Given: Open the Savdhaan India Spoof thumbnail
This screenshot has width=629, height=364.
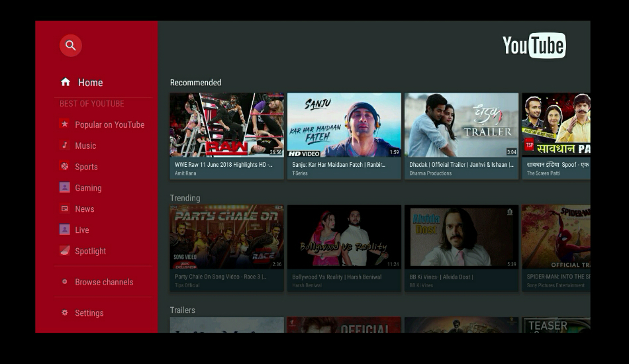Looking at the screenshot, I should (x=556, y=125).
